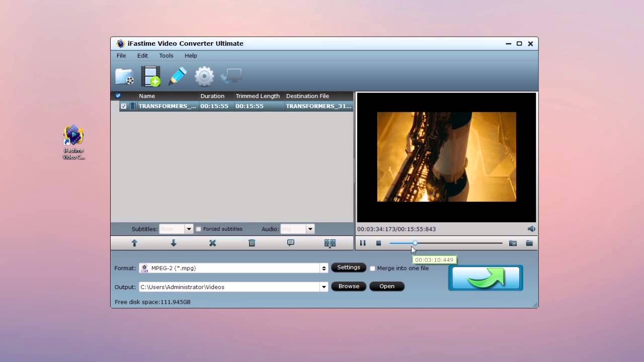644x362 pixels.
Task: Click the preview seek slider handle
Action: pyautogui.click(x=415, y=243)
